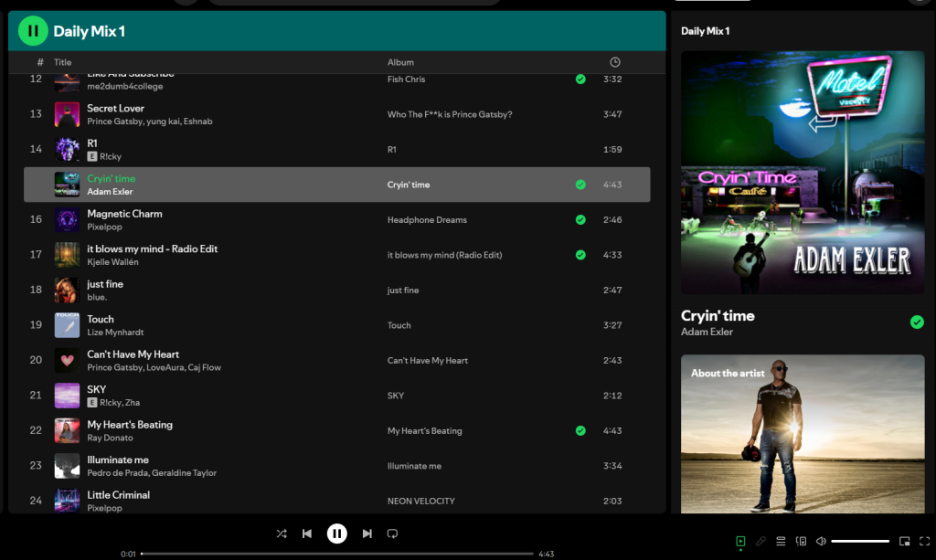The width and height of the screenshot is (936, 560).
Task: Click the Title column header
Action: point(63,62)
